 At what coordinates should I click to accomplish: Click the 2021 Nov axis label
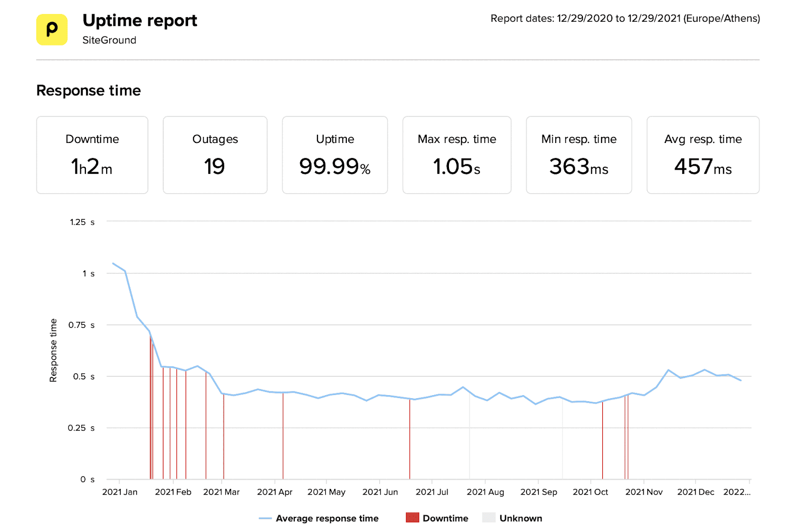coord(644,492)
